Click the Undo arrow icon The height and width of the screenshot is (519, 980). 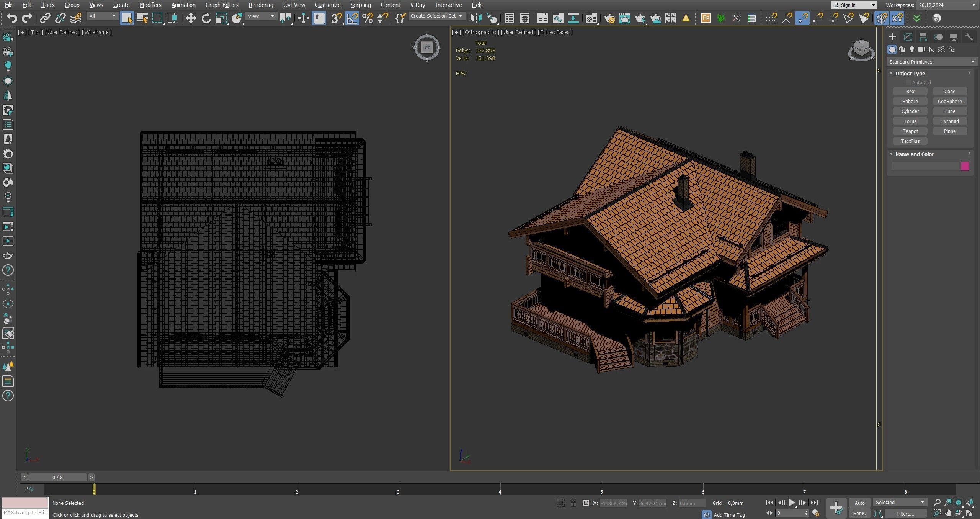pos(12,18)
